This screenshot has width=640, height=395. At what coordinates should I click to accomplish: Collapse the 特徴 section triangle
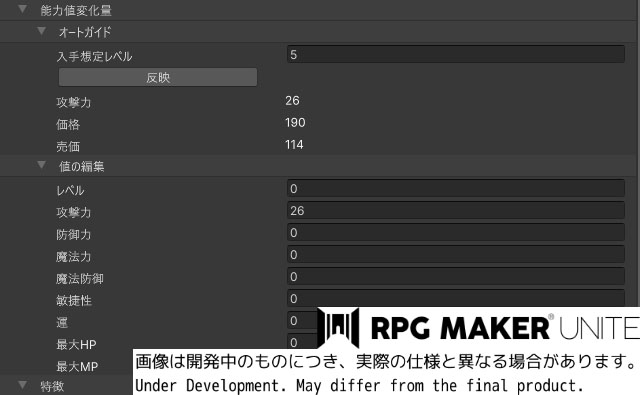click(x=22, y=385)
